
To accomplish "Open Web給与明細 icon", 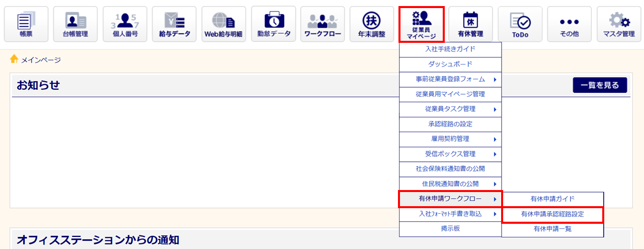I will [223, 24].
